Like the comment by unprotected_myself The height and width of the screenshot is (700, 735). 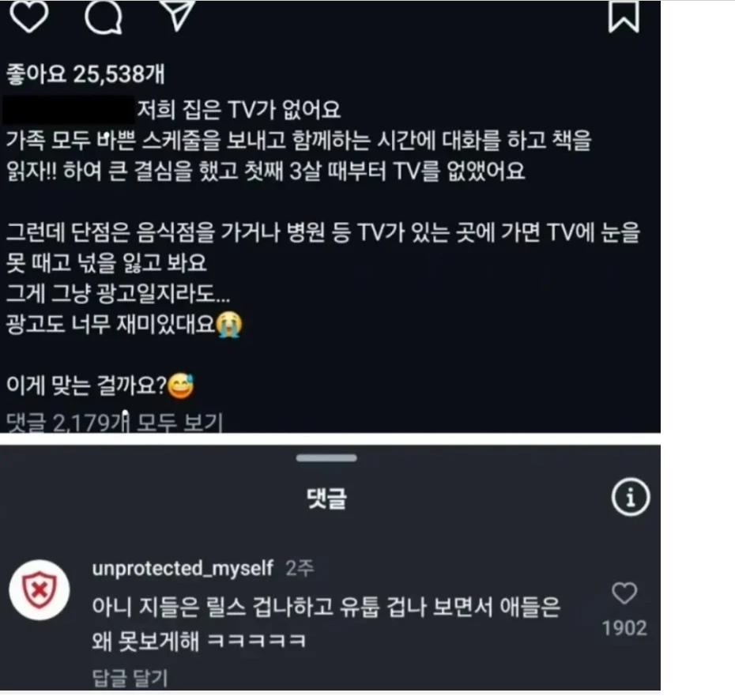click(x=624, y=593)
